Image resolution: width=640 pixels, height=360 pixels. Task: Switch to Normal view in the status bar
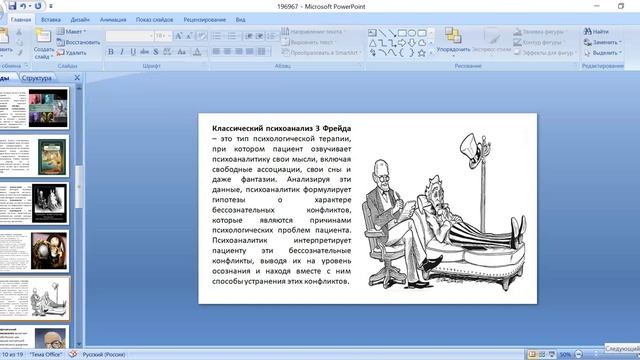[x=532, y=354]
